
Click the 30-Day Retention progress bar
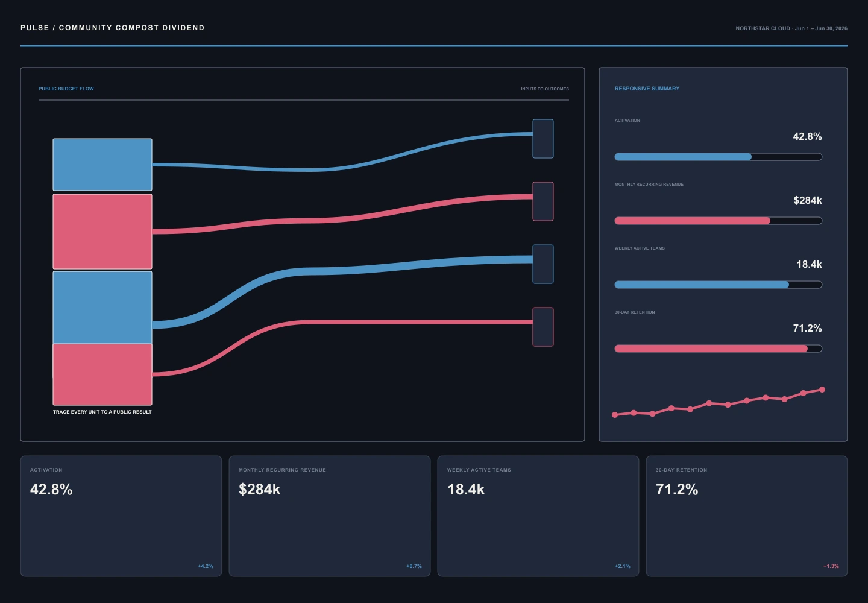coord(718,349)
